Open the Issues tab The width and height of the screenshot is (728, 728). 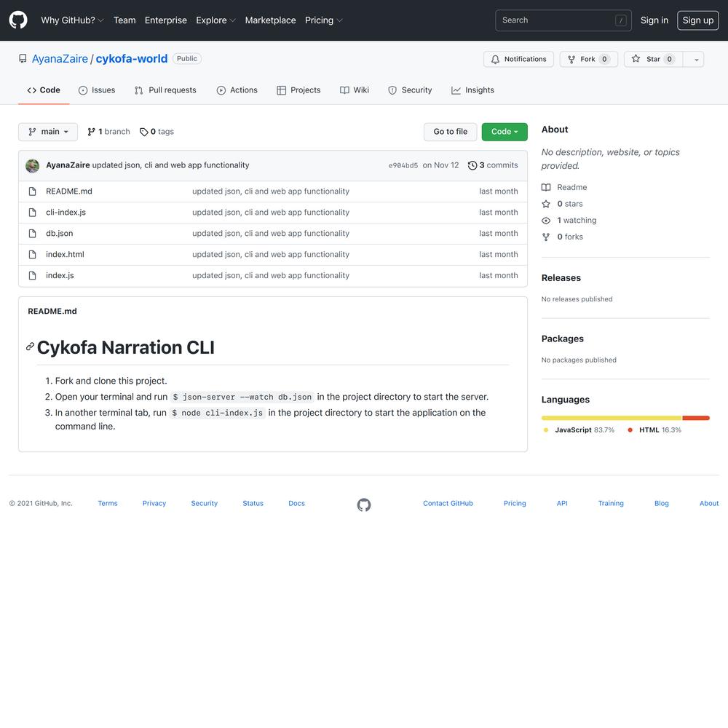pos(97,90)
